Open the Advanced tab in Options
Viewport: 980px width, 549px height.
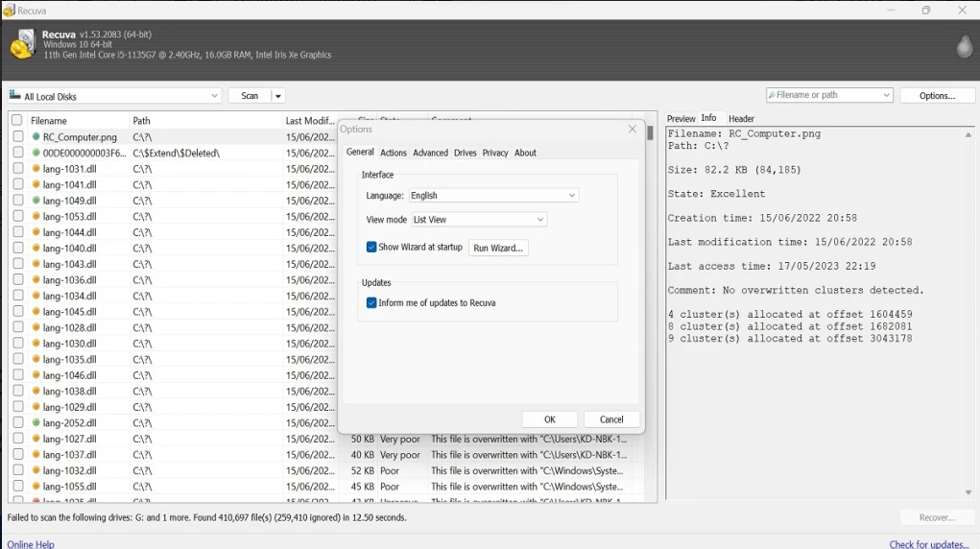coord(430,153)
